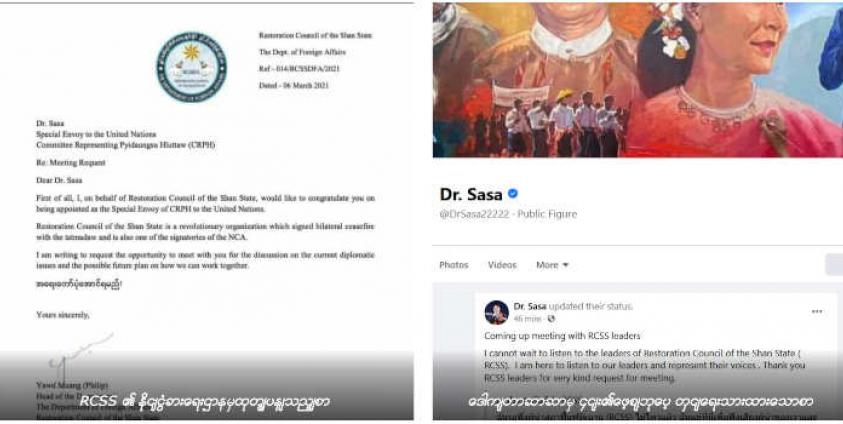
Task: Open the three-dot post options menu
Action: point(817,312)
